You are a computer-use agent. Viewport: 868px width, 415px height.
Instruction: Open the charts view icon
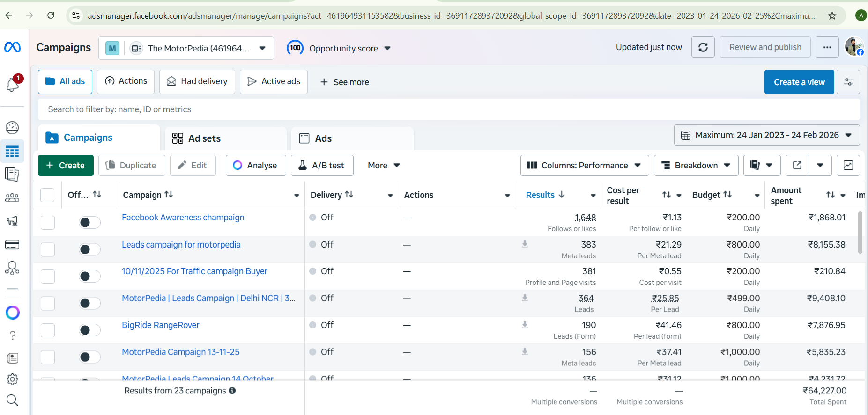pyautogui.click(x=848, y=165)
